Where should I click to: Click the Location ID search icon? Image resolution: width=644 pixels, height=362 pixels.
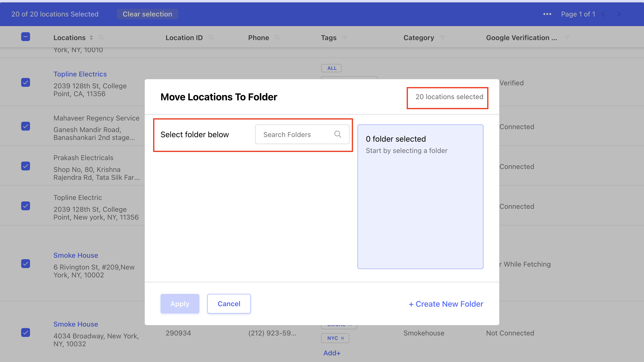tap(211, 38)
